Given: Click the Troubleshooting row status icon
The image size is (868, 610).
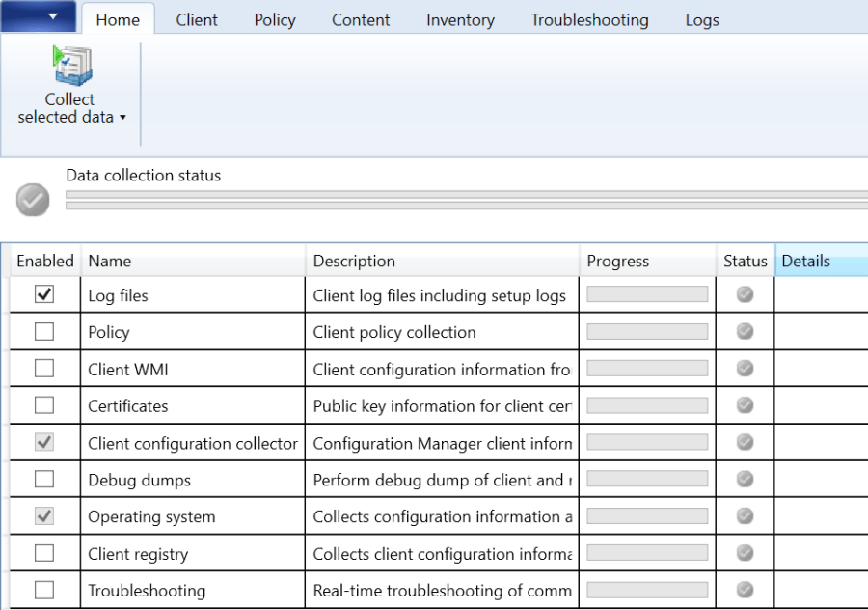Looking at the screenshot, I should 745,590.
